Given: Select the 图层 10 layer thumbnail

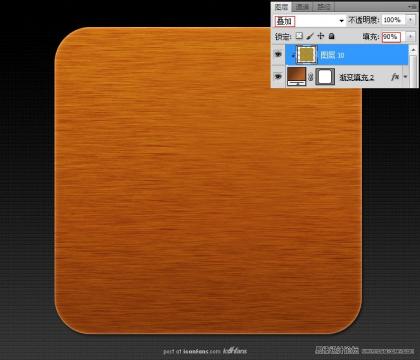Looking at the screenshot, I should point(306,55).
